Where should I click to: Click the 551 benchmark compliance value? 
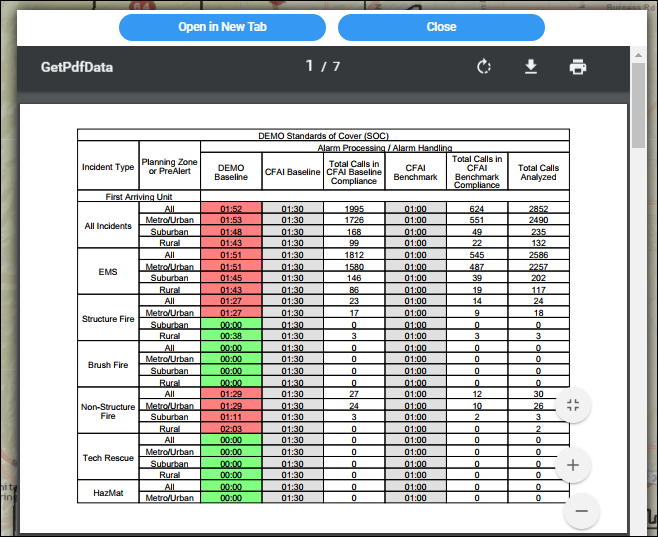(477, 220)
